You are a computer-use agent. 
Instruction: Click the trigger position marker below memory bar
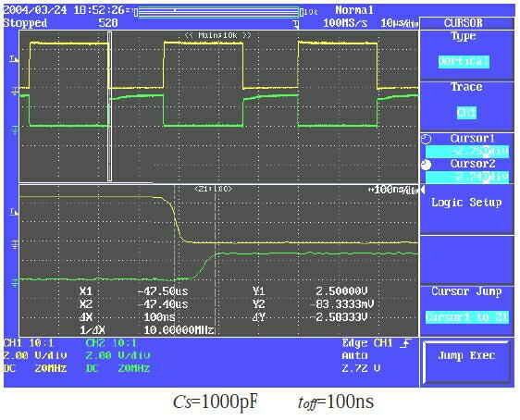click(296, 23)
